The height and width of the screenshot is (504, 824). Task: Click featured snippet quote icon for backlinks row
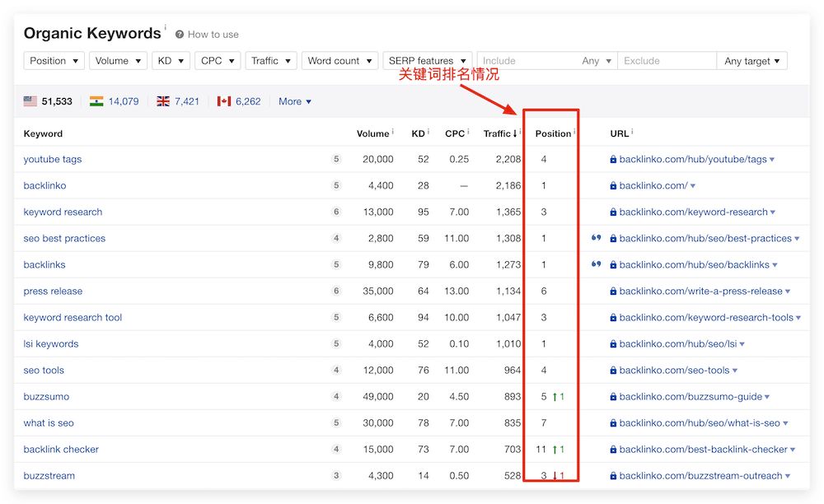click(x=596, y=264)
